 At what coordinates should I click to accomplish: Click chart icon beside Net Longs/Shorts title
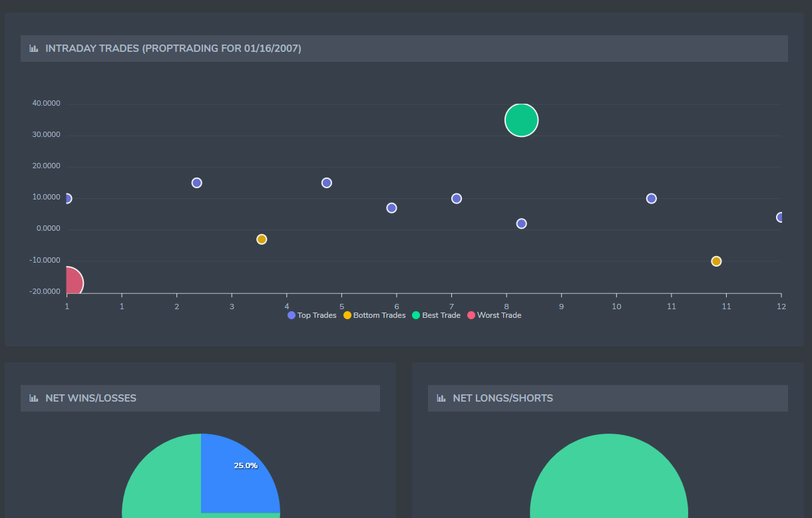[441, 398]
